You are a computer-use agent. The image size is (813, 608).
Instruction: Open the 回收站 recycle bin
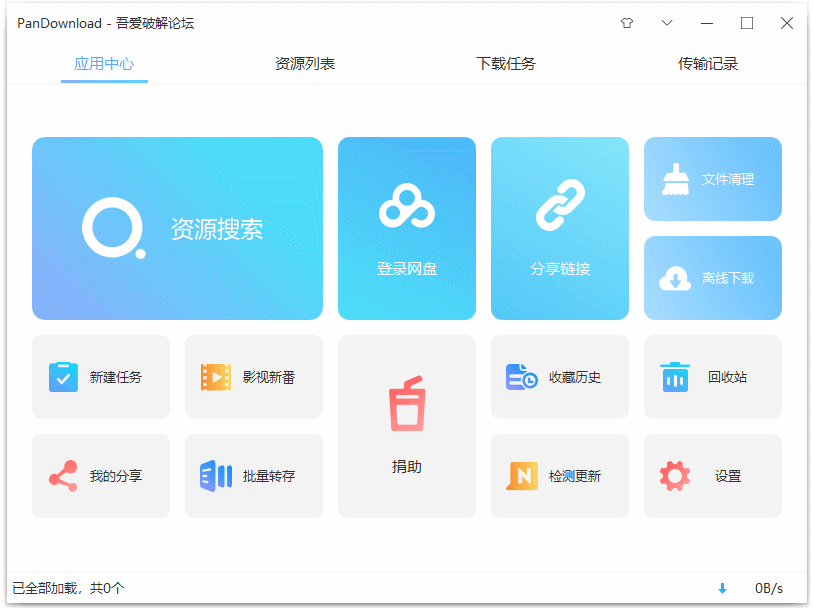point(712,377)
